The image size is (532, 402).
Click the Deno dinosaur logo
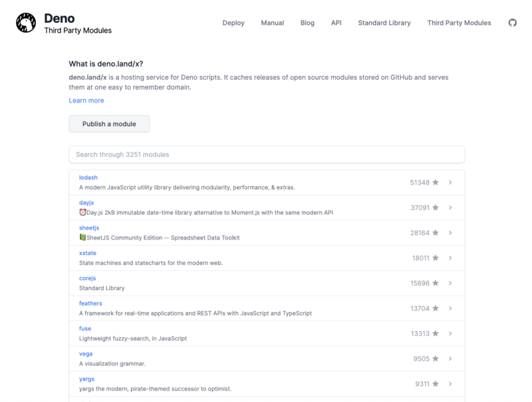point(26,23)
